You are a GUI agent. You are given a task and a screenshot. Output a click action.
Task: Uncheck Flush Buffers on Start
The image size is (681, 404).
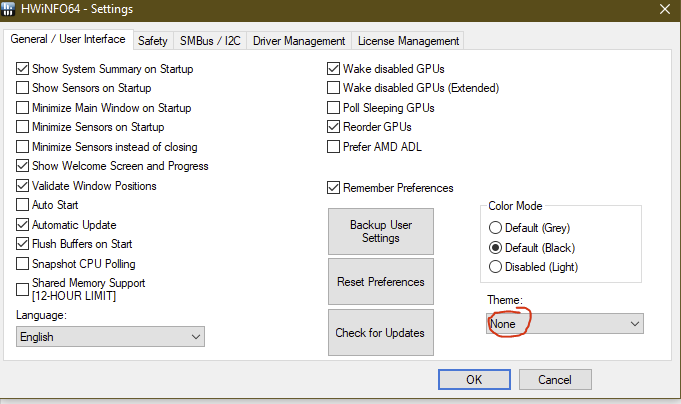pyautogui.click(x=22, y=244)
